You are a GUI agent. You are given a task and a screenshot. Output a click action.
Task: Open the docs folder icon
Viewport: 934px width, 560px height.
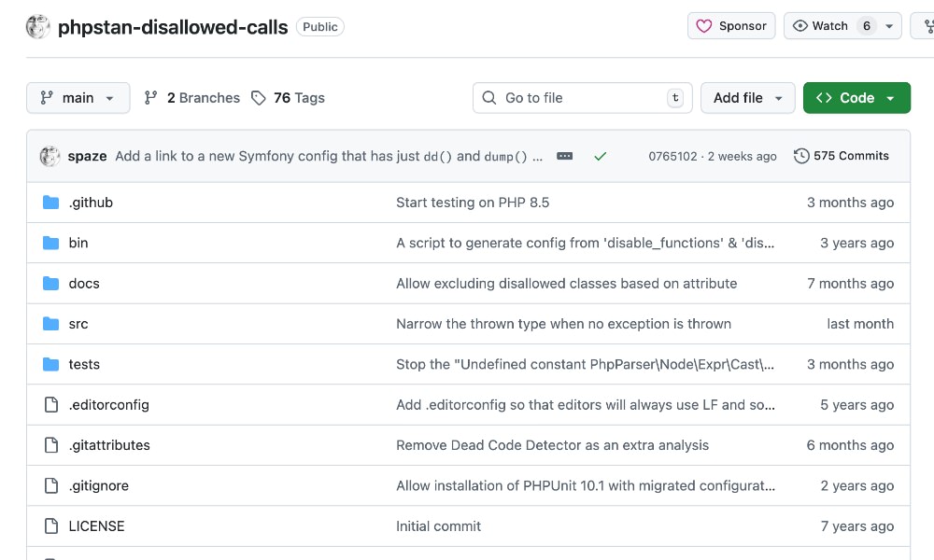(x=51, y=284)
